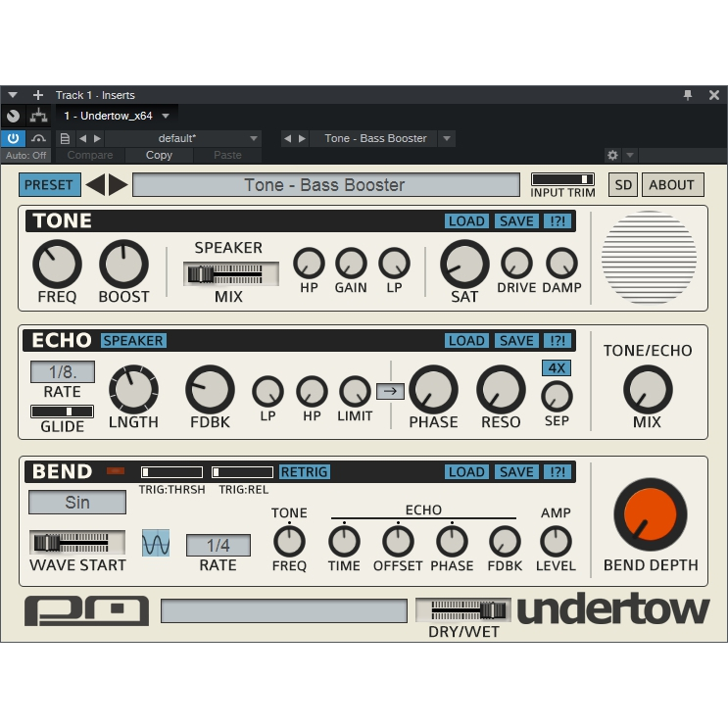The height and width of the screenshot is (728, 728).
Task: Click the plus icon to add insert
Action: coord(38,95)
